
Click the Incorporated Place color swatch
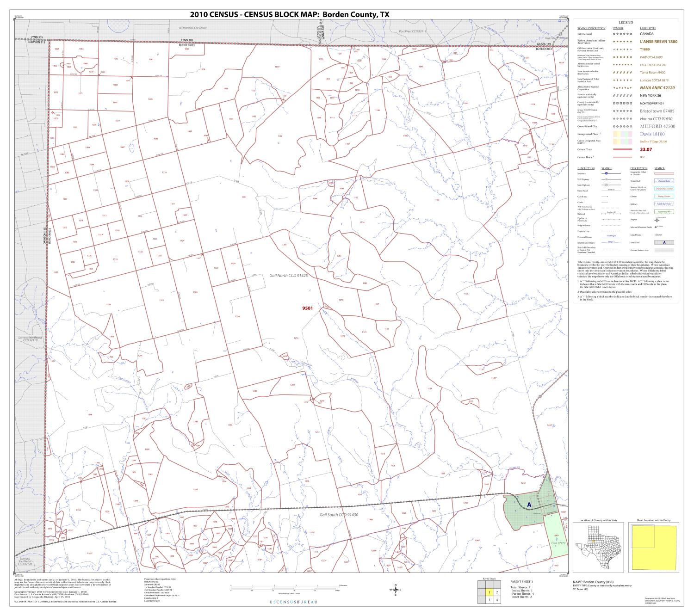pyautogui.click(x=622, y=134)
